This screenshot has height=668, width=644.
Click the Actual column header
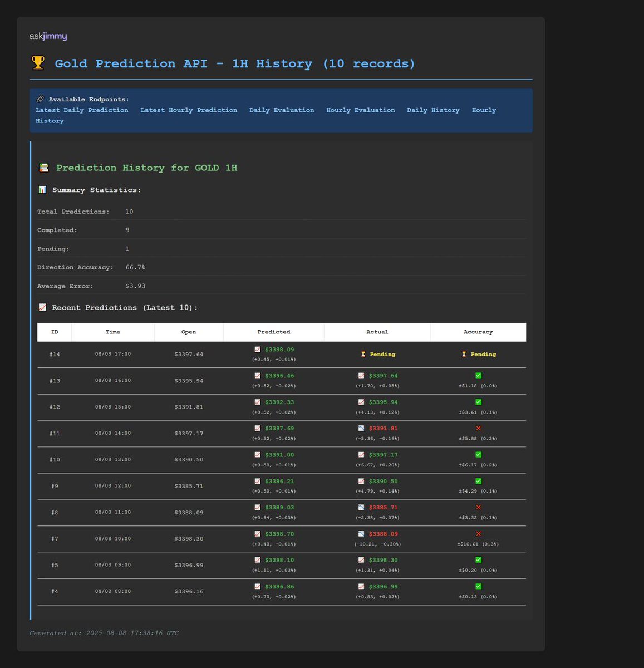[x=377, y=332]
